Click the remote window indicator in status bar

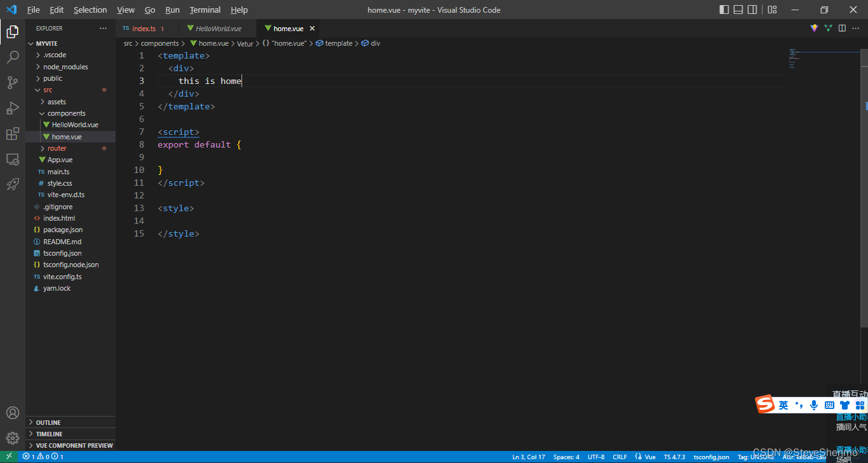pos(9,457)
